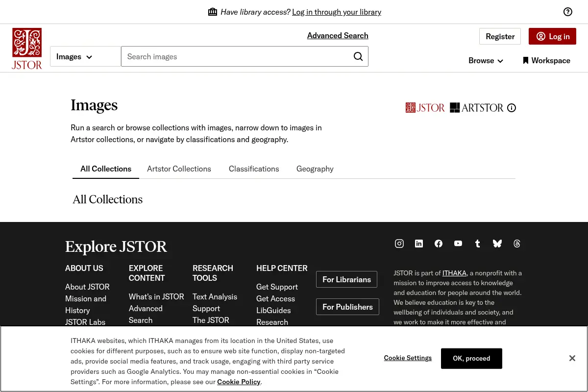This screenshot has width=588, height=392.
Task: Open the Threads social icon
Action: [517, 244]
